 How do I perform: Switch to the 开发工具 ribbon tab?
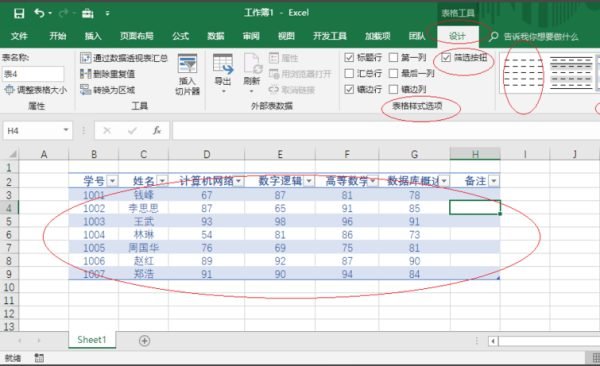click(330, 36)
